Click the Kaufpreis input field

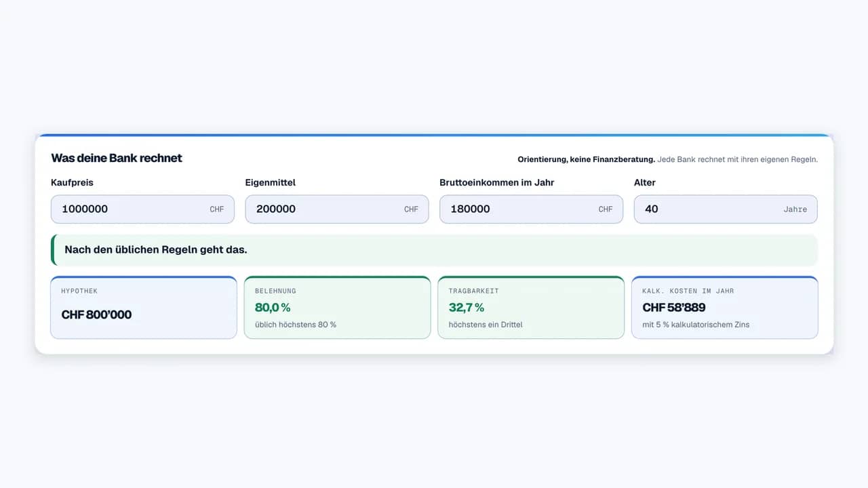[x=142, y=209]
